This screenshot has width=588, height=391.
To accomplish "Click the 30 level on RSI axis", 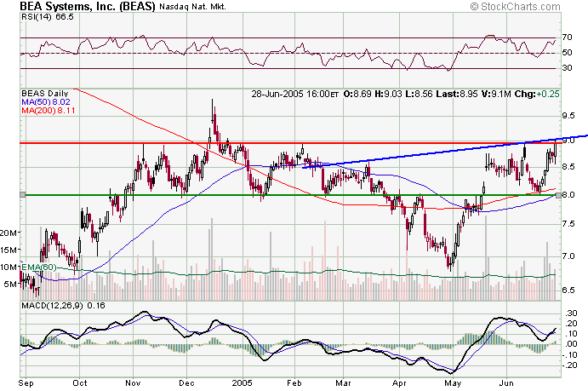I will [x=567, y=68].
